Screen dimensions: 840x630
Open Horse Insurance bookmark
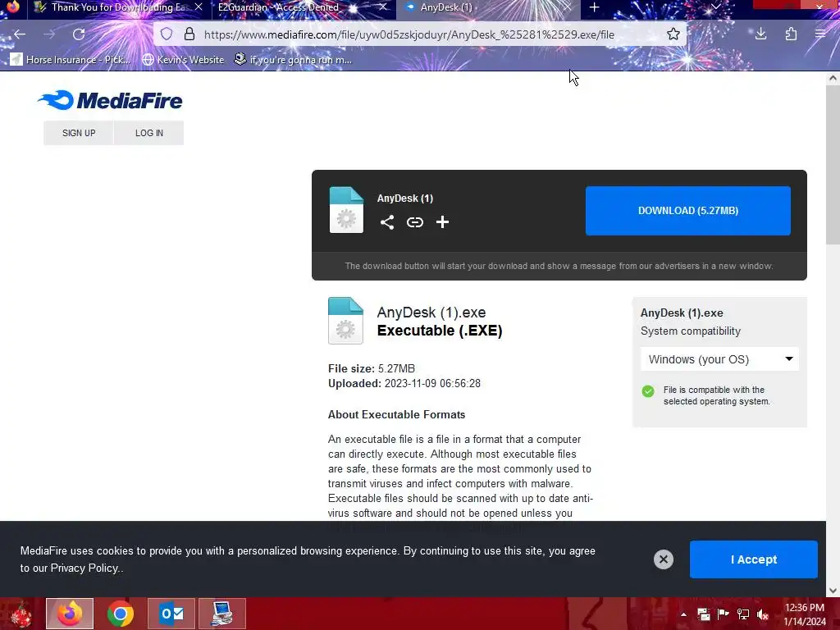(x=71, y=59)
